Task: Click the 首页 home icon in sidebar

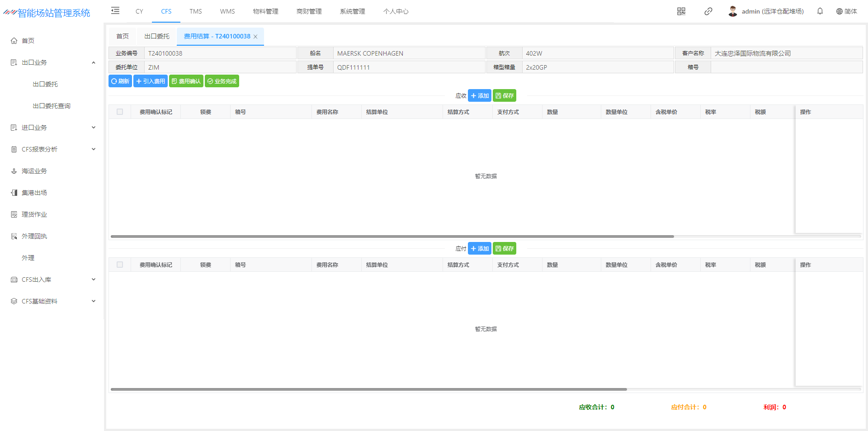Action: click(x=14, y=41)
